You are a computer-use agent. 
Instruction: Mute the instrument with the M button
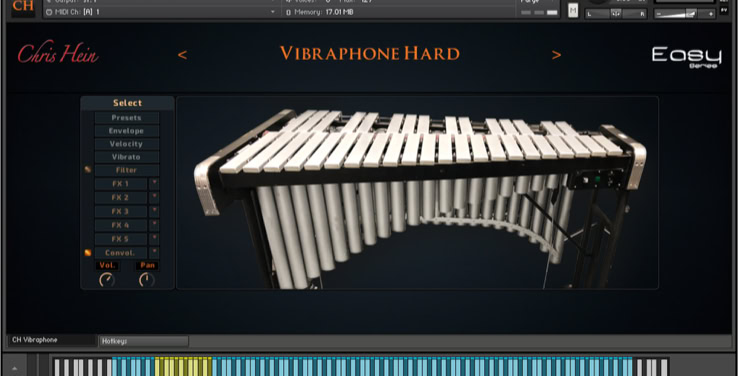click(x=573, y=10)
